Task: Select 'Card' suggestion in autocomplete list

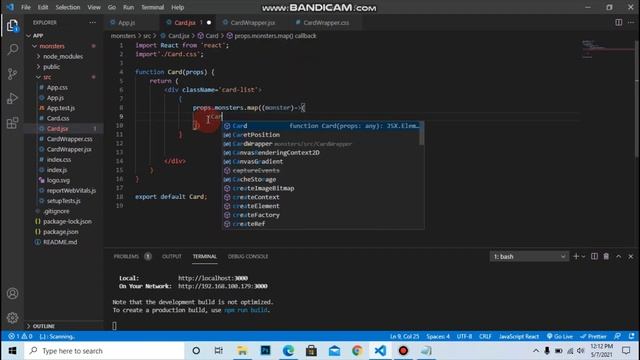Action: (322, 126)
